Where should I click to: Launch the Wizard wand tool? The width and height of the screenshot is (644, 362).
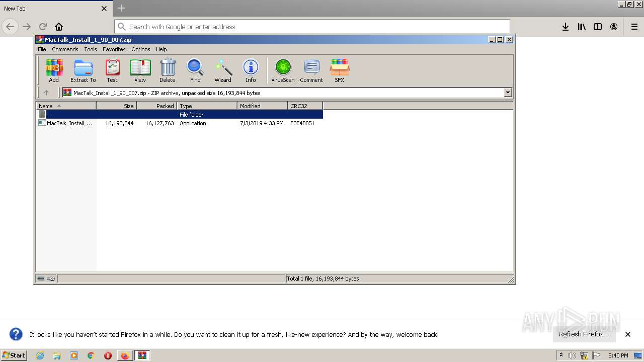click(223, 70)
